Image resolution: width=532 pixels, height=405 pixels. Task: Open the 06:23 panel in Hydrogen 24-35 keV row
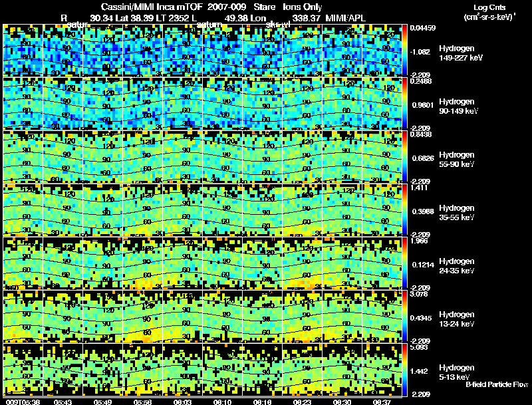[303, 263]
